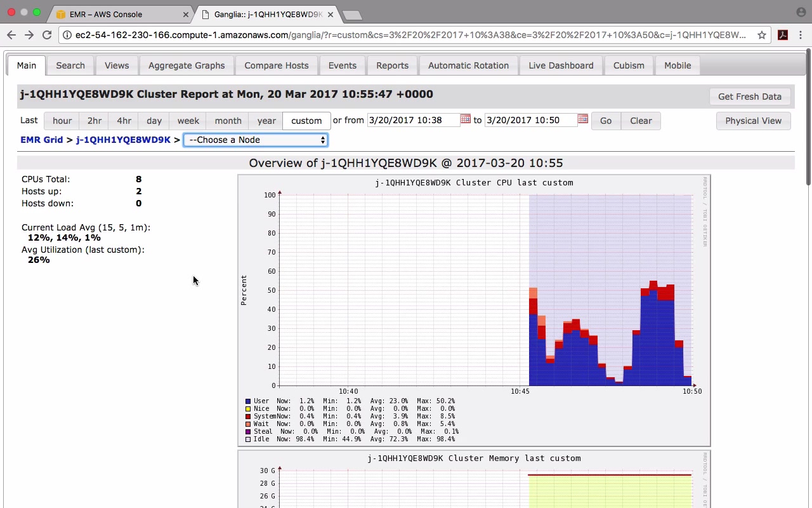The width and height of the screenshot is (812, 508).
Task: Bookmark this page with the star icon
Action: coord(762,35)
